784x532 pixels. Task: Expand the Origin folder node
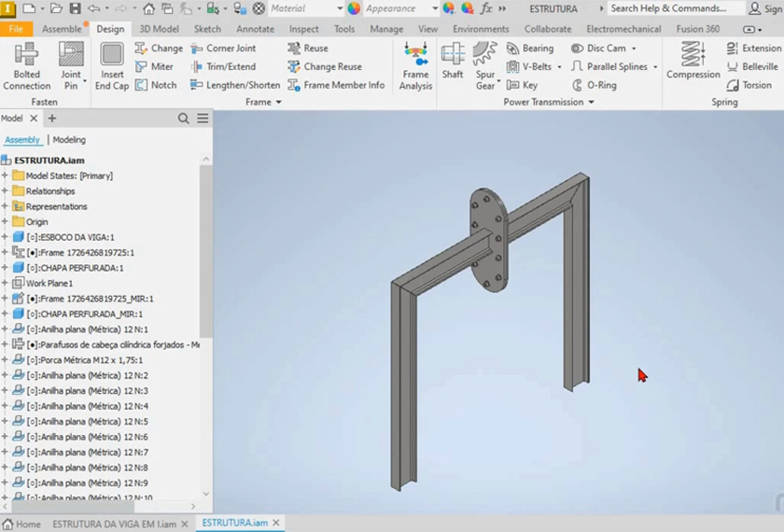click(6, 222)
